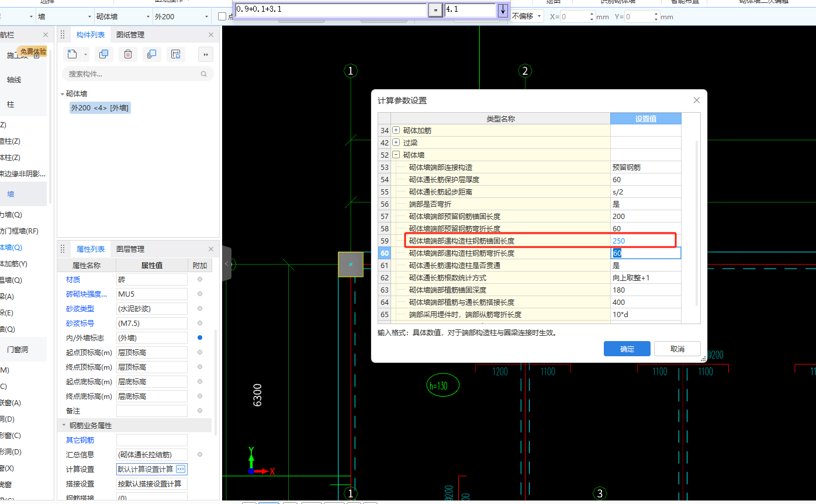The height and width of the screenshot is (504, 816).
Task: Switch to 属性列表 tab
Action: pyautogui.click(x=91, y=249)
